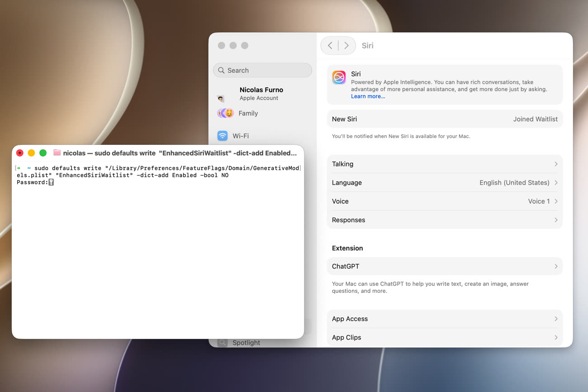Click the Family avatars icon in the sidebar
The width and height of the screenshot is (588, 392).
(225, 113)
